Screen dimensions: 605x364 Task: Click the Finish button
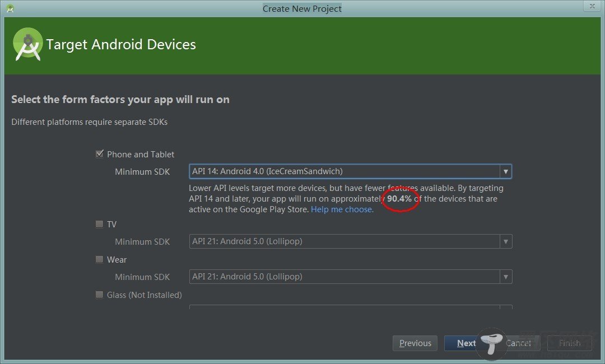(570, 343)
